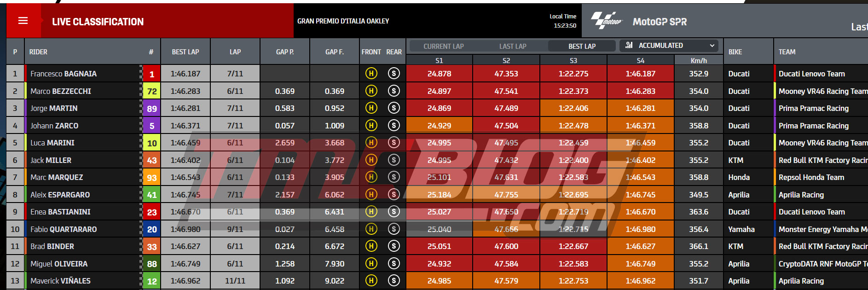Click the bar chart icon beside ACCUMULATED
This screenshot has height=290, width=868.
click(x=629, y=45)
